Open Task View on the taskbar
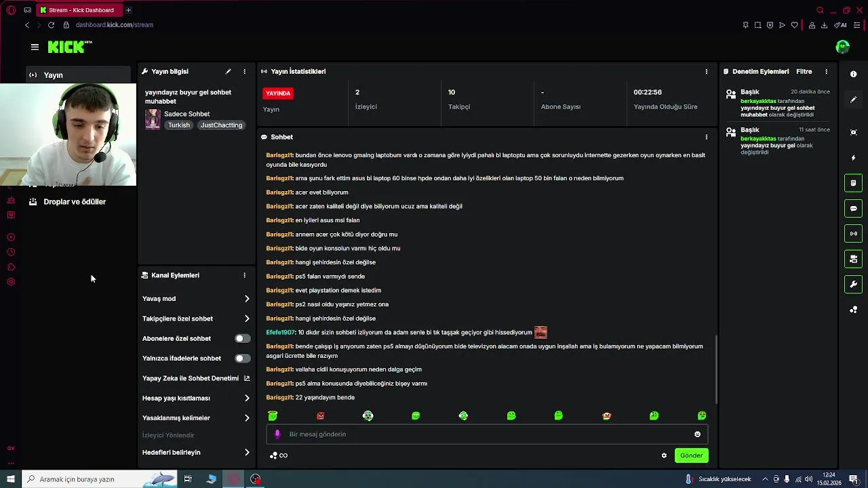The image size is (868, 488). coord(188,479)
